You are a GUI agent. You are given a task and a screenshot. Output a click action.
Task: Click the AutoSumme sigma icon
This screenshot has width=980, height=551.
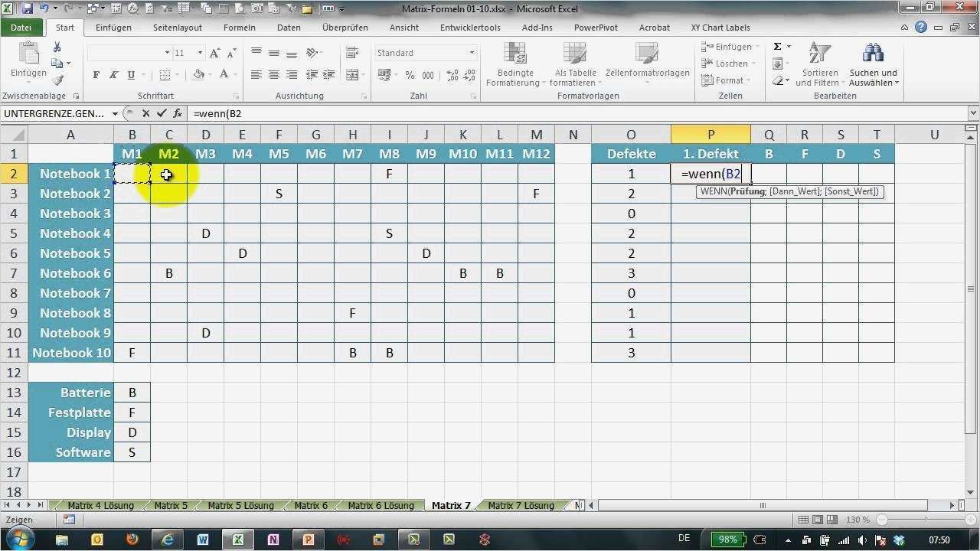click(777, 46)
